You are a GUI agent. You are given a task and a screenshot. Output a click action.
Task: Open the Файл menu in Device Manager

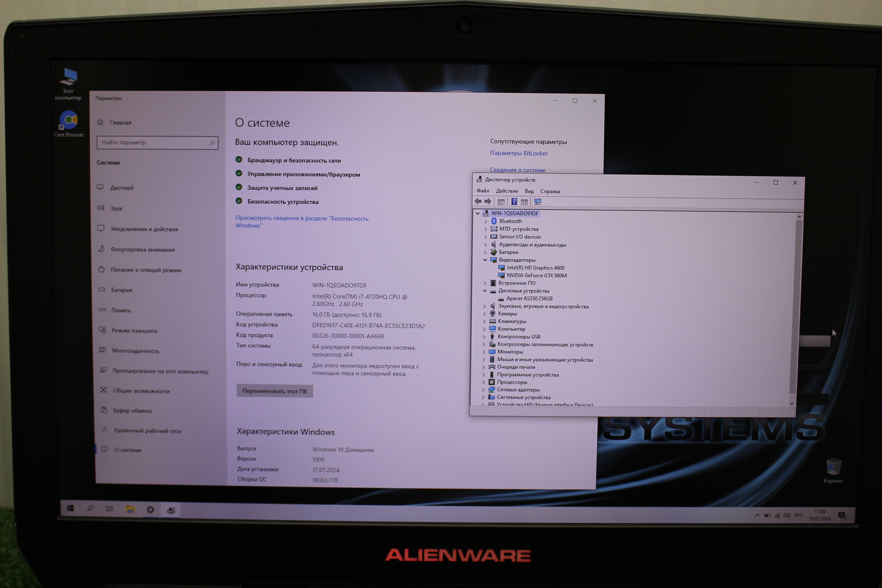point(483,191)
